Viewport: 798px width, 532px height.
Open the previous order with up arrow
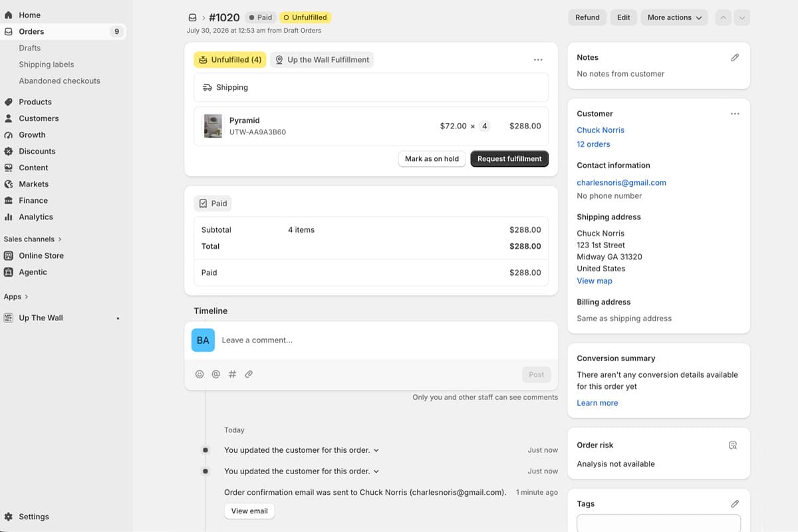coord(723,17)
